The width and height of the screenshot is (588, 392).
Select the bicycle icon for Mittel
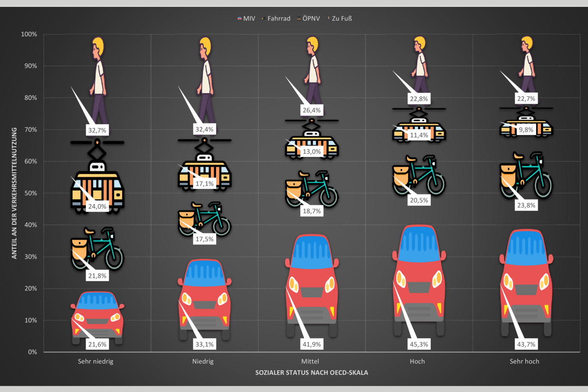pos(312,189)
